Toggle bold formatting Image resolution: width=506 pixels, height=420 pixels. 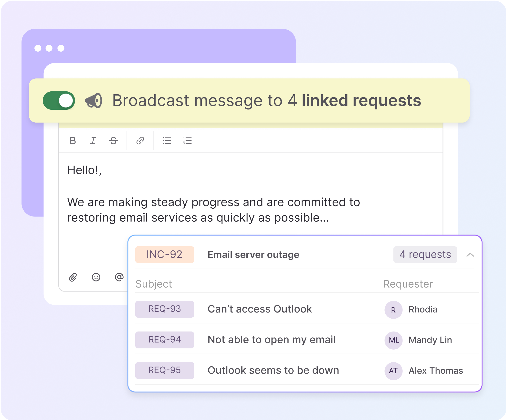[73, 141]
